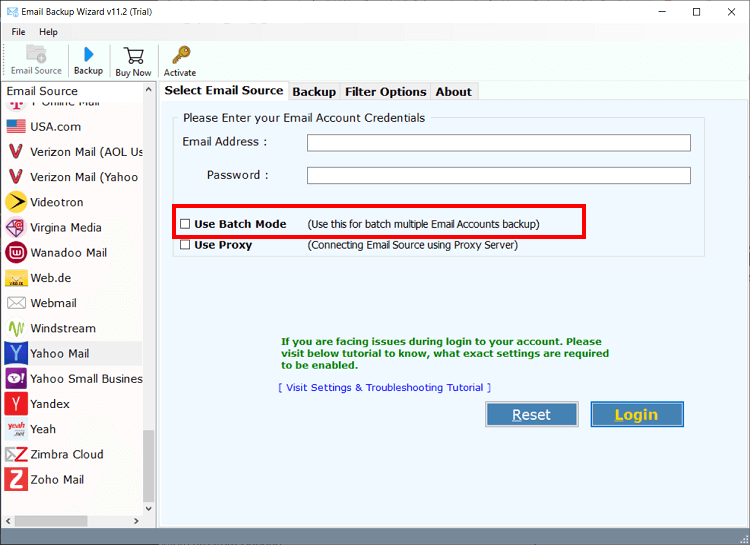Click the Yahoo Small Business icon

tap(16, 378)
